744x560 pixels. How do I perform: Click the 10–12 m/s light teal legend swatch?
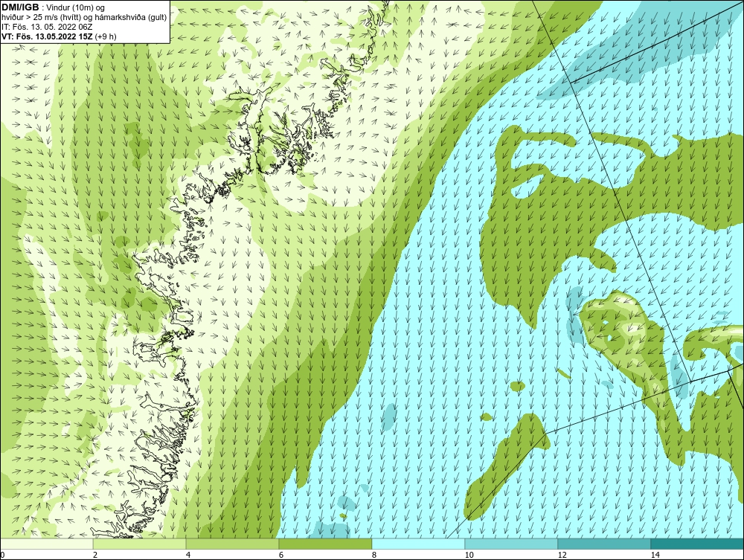512,544
